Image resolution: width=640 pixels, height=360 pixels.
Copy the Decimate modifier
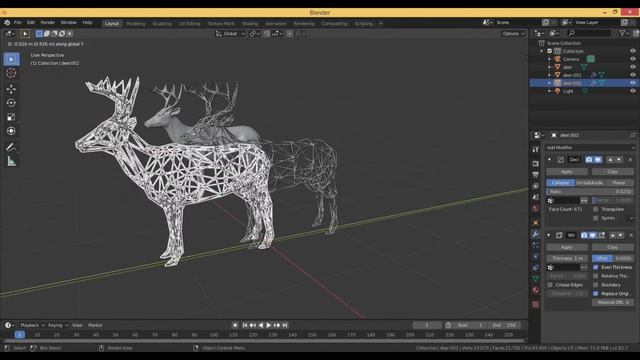tap(612, 172)
